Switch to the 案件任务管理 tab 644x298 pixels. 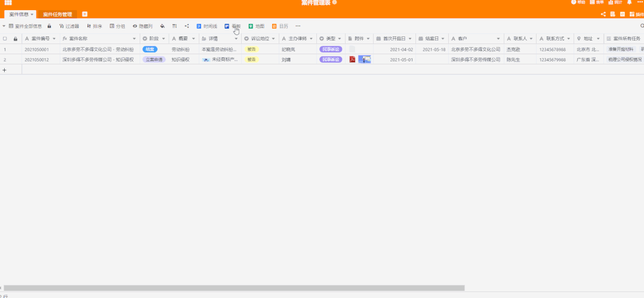[57, 14]
